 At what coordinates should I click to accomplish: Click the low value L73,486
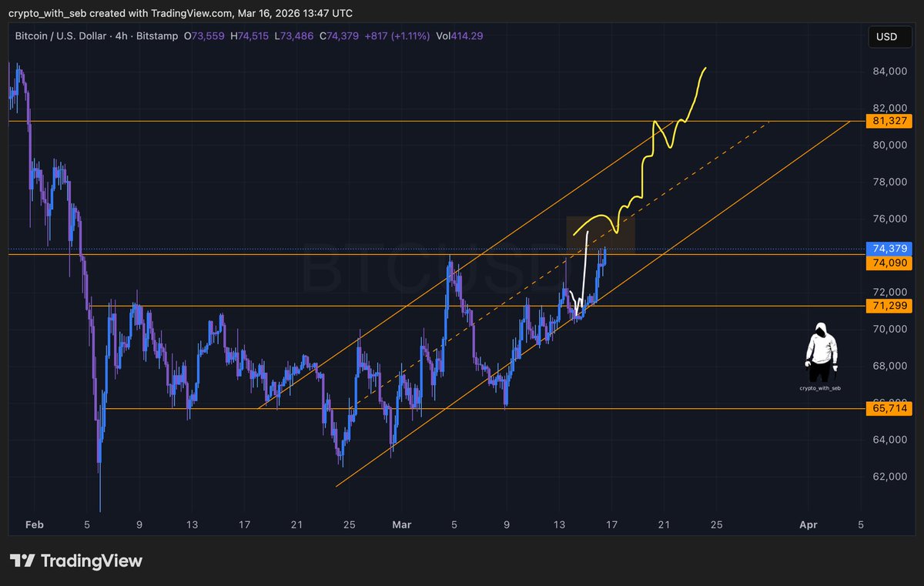(293, 36)
